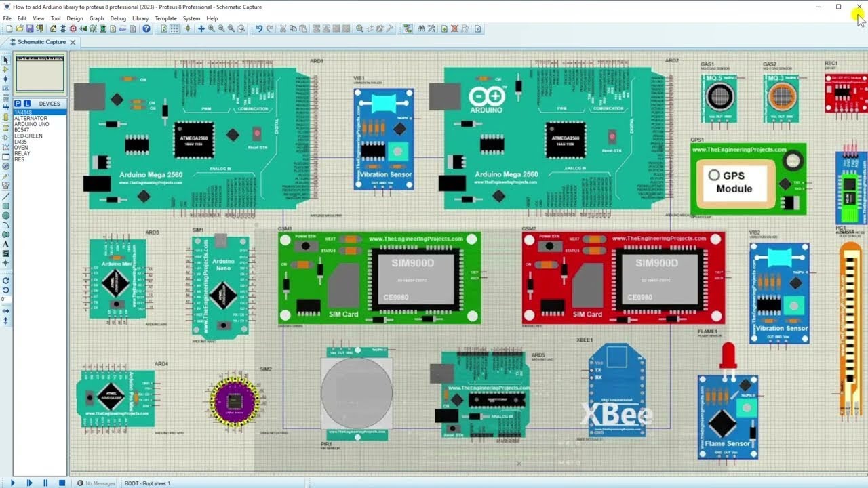Click the Zoom Out magnifier icon
868x488 pixels.
220,28
